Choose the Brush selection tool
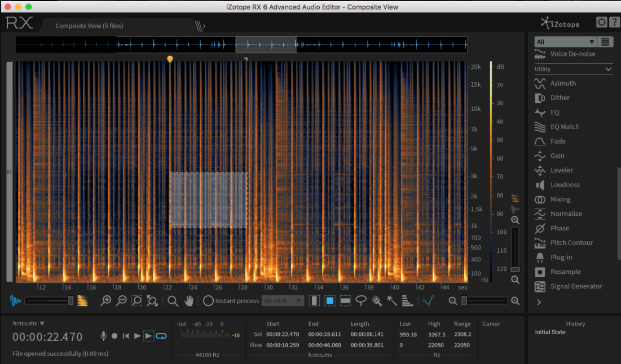Screen dimensions: 621x364 click(x=377, y=301)
